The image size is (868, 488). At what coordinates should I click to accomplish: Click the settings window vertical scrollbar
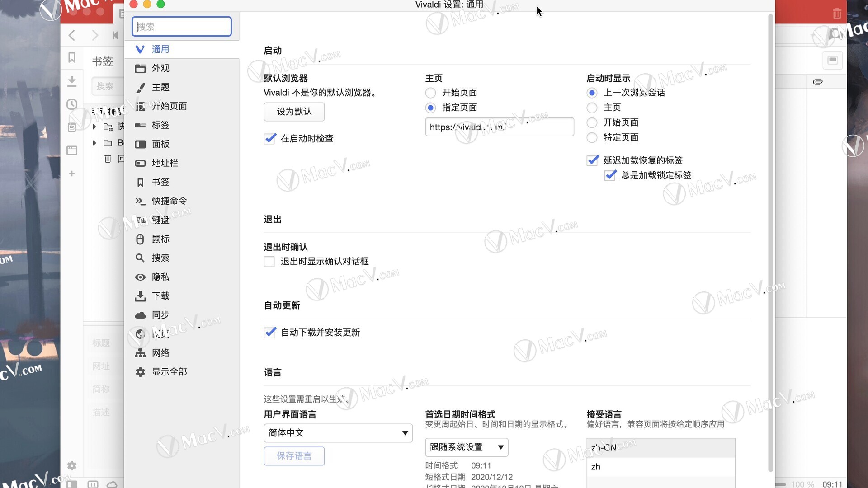click(771, 243)
